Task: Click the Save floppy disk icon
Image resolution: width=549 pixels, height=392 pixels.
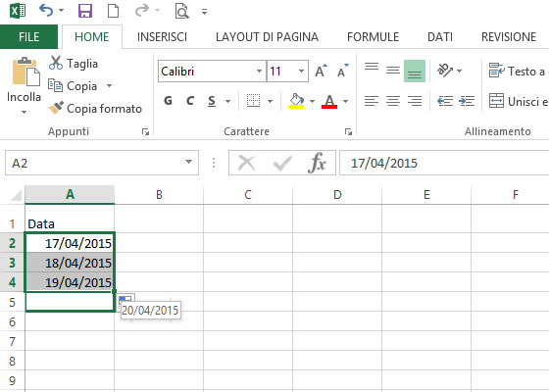Action: [x=85, y=11]
